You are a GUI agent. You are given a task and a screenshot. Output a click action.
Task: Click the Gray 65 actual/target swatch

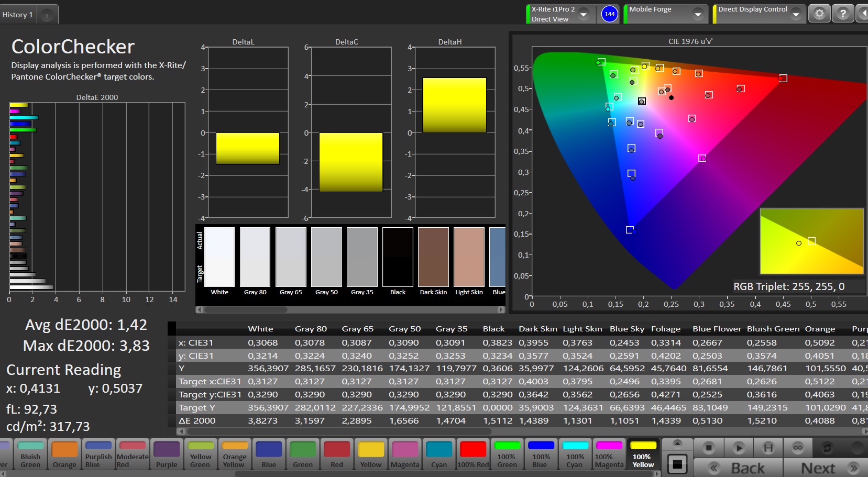click(291, 257)
